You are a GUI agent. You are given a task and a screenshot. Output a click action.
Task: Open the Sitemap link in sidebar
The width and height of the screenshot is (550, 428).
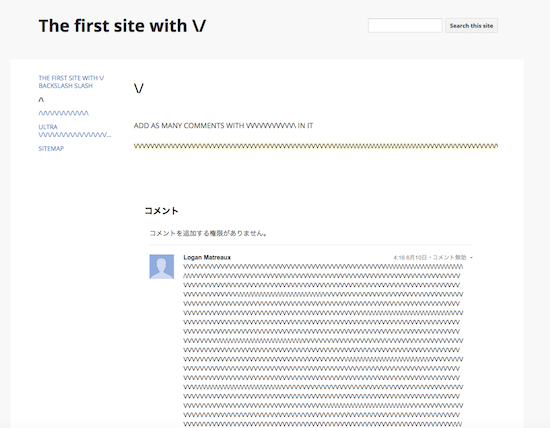click(x=51, y=148)
